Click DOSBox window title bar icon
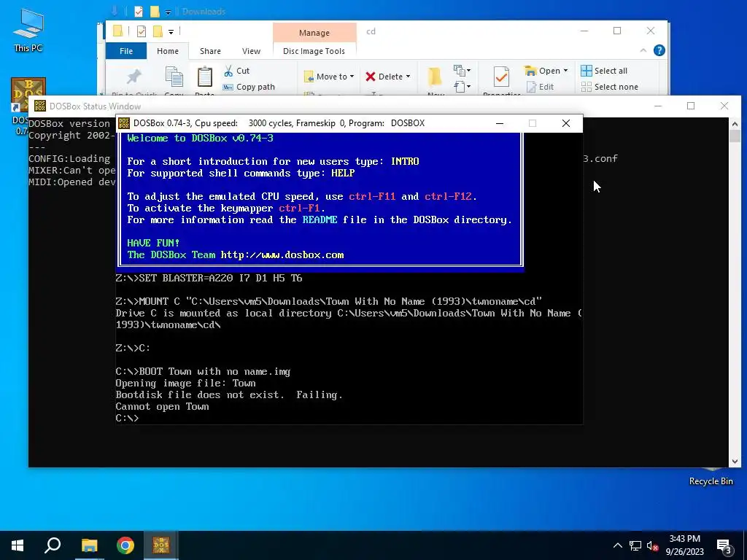The width and height of the screenshot is (747, 560). (x=124, y=123)
